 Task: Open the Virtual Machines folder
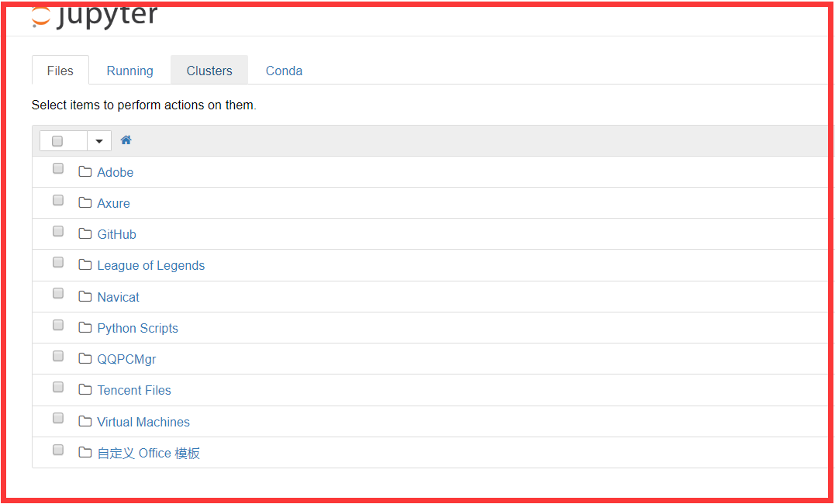tap(143, 422)
